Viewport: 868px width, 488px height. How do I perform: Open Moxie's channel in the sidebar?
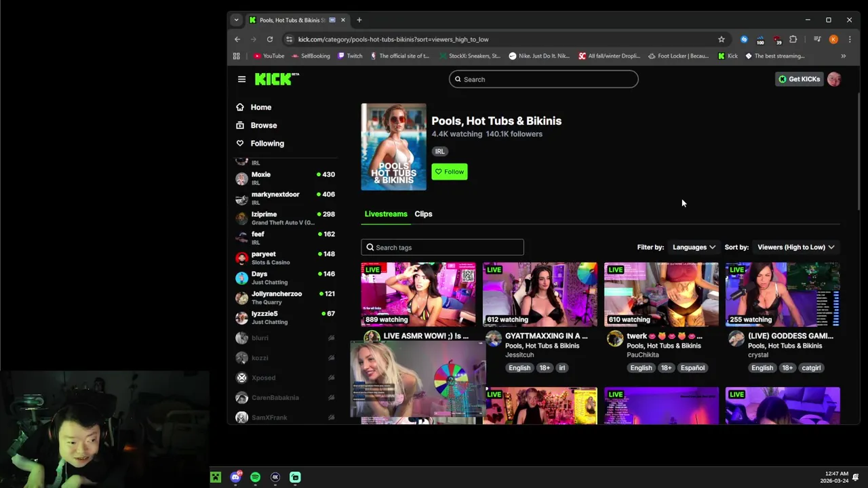285,178
